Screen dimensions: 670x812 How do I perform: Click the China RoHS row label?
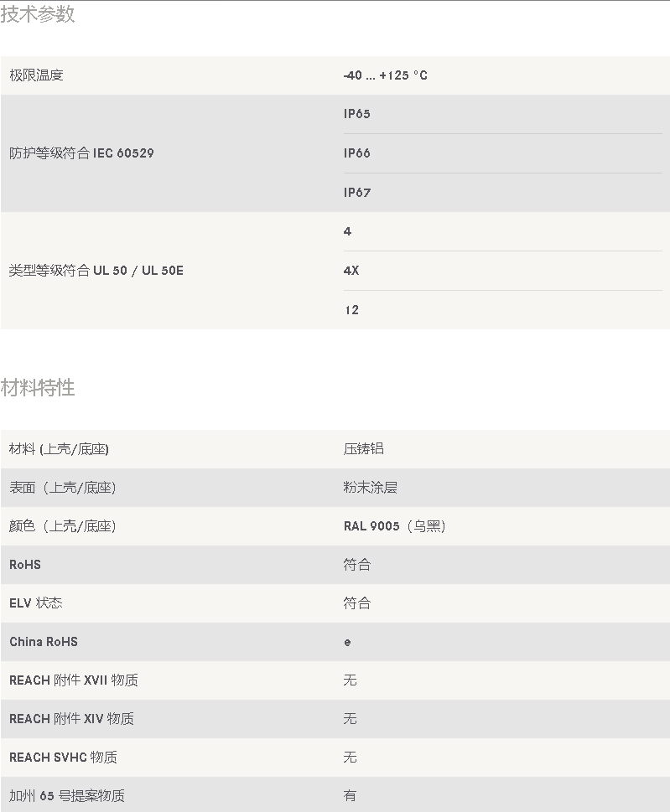pyautogui.click(x=44, y=642)
